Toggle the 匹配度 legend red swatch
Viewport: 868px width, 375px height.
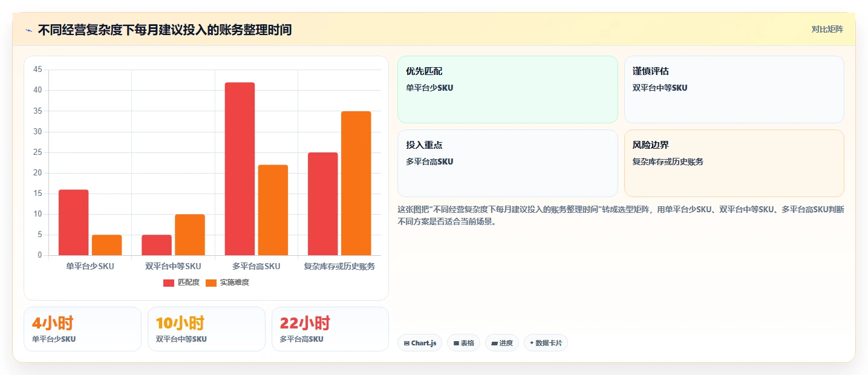tap(169, 282)
